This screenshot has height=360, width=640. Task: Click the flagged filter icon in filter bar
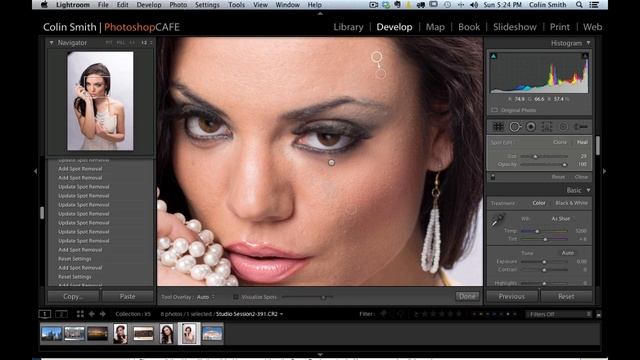point(384,314)
